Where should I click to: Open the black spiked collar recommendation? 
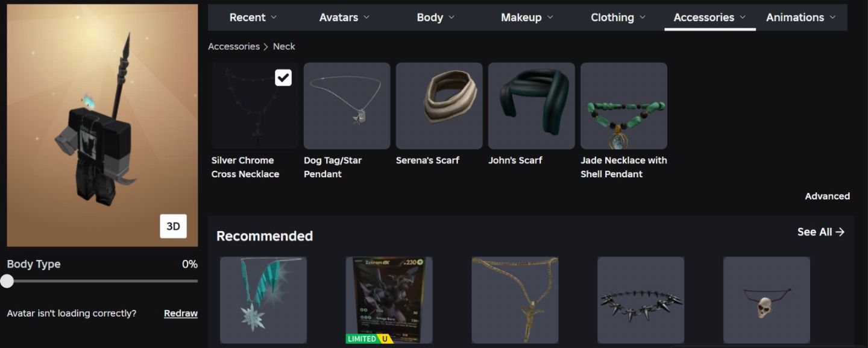(x=641, y=300)
